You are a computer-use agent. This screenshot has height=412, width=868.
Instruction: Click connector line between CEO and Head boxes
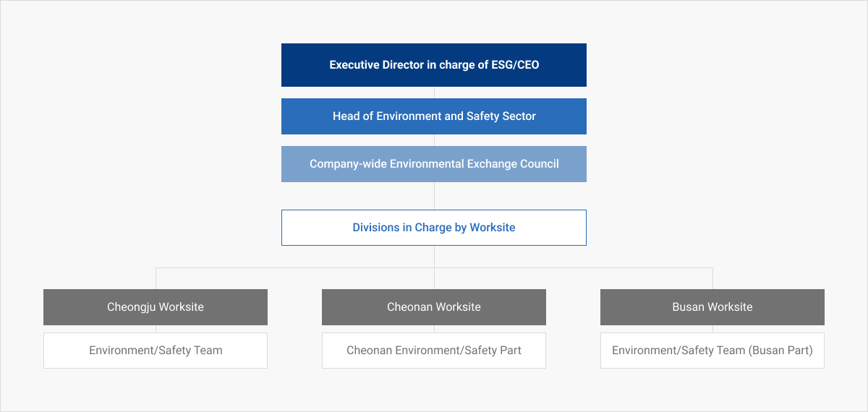pos(434,93)
